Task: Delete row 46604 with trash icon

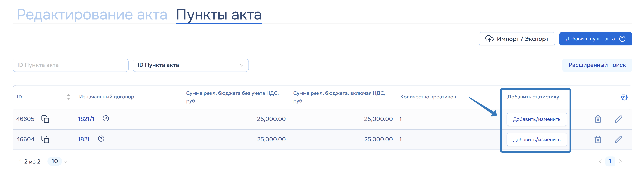Action: pos(598,139)
